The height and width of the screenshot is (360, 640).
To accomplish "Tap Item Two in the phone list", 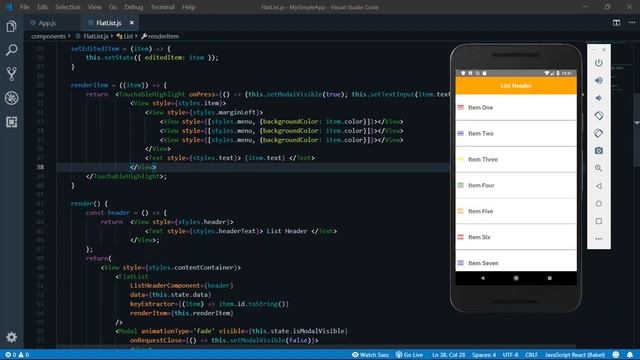I will (516, 133).
